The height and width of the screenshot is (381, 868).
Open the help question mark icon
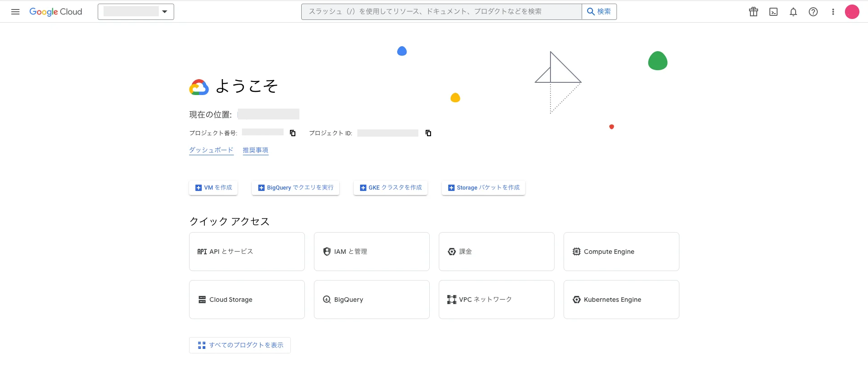pos(813,12)
